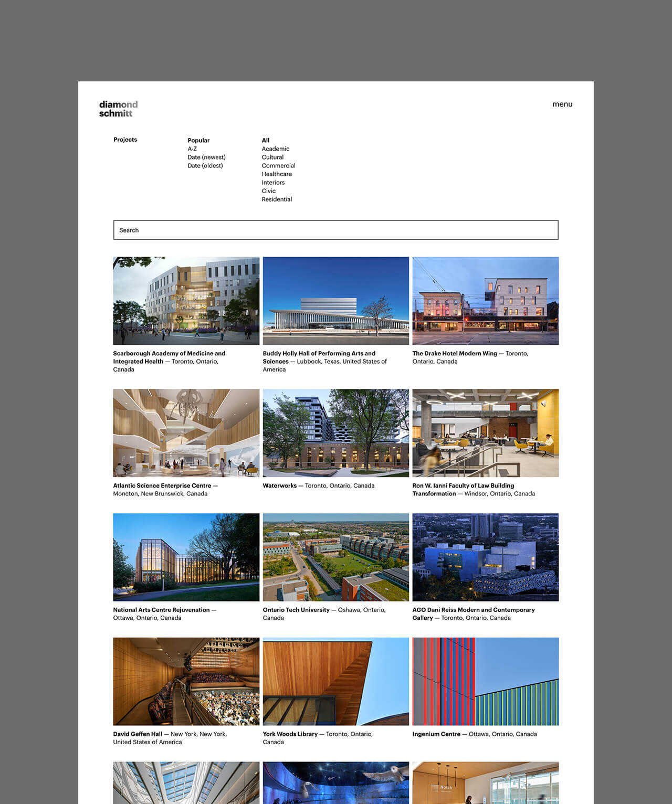Filter projects by Healthcare category

pos(277,174)
